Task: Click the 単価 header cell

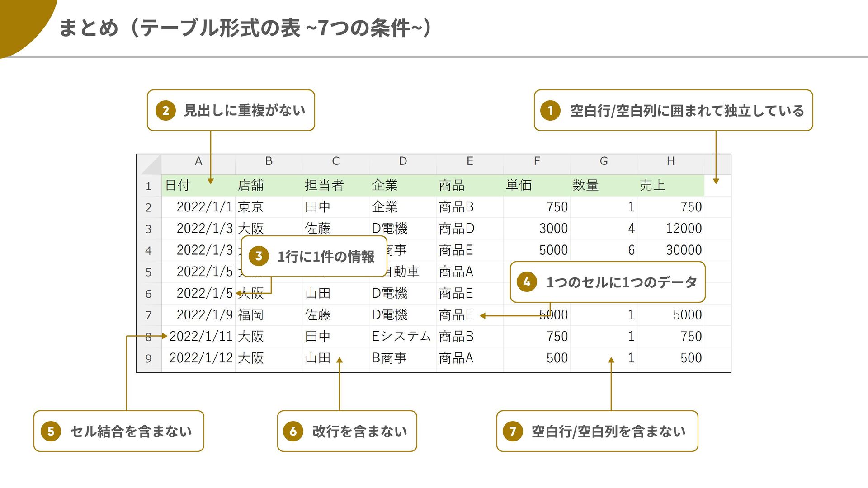Action: (537, 185)
